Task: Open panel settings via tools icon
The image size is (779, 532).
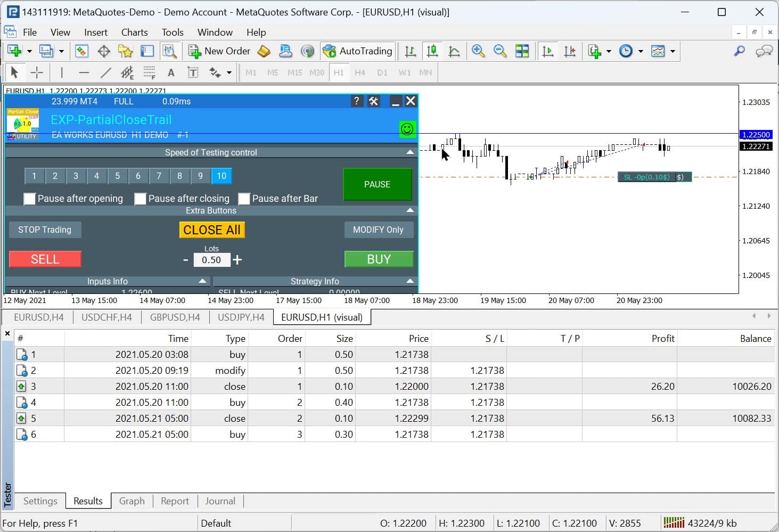Action: (374, 101)
